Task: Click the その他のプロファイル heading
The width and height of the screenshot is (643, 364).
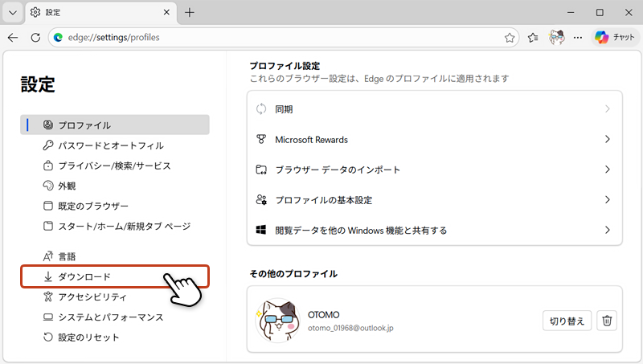Action: click(x=293, y=274)
